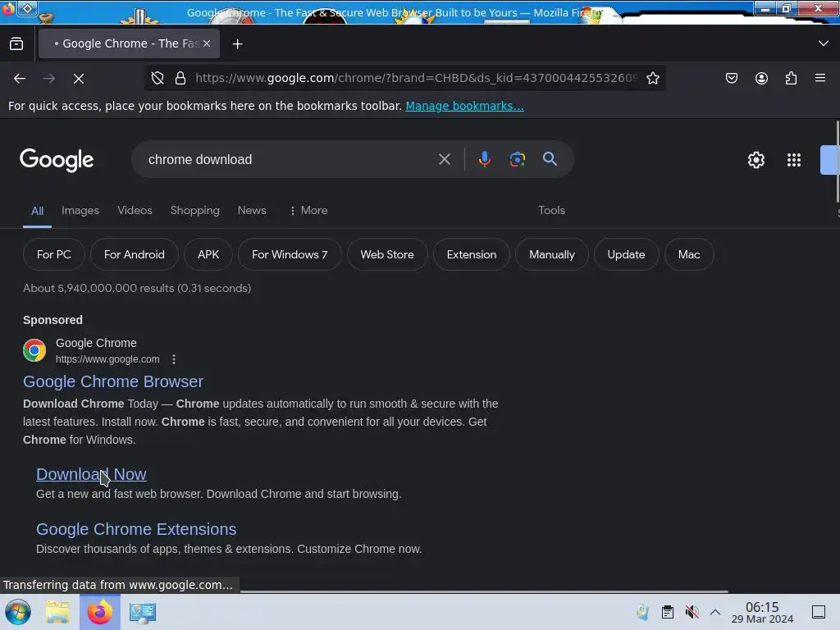Stop loading the page

(x=79, y=79)
